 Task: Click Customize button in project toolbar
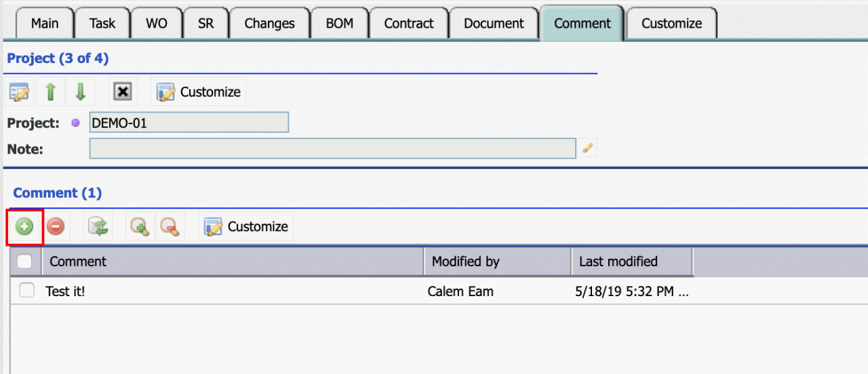(199, 92)
